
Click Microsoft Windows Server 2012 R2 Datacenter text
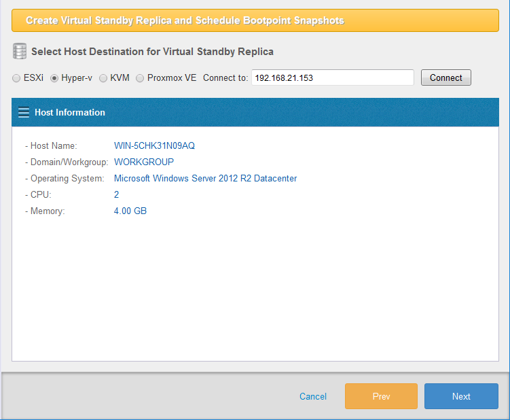[x=205, y=178]
